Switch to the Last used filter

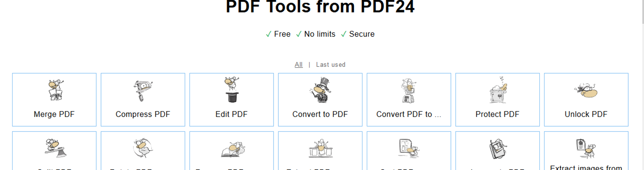click(x=330, y=65)
